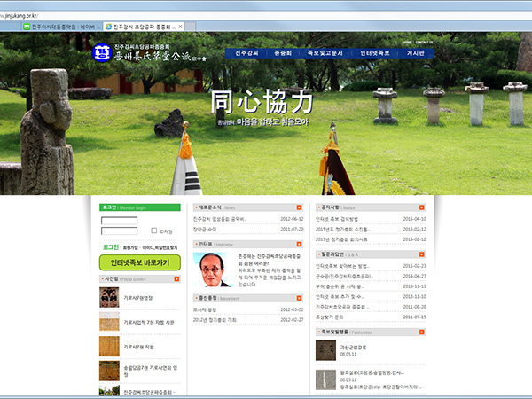Focus the username input field

pyautogui.click(x=120, y=221)
